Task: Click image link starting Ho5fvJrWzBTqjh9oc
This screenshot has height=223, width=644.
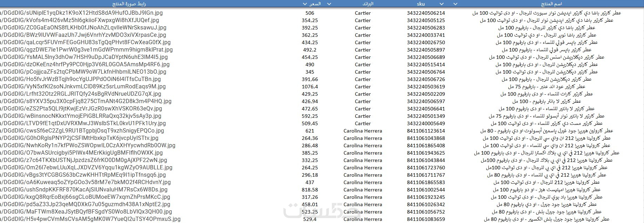Action: tap(81, 79)
